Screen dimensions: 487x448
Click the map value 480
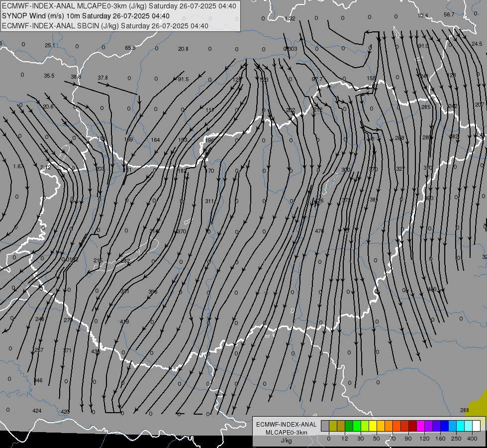tap(432, 289)
